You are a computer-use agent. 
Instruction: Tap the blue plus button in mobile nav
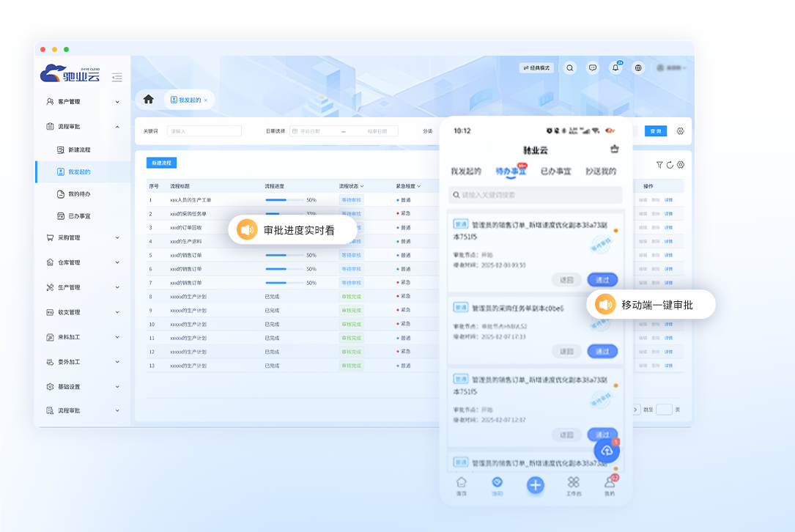click(536, 484)
